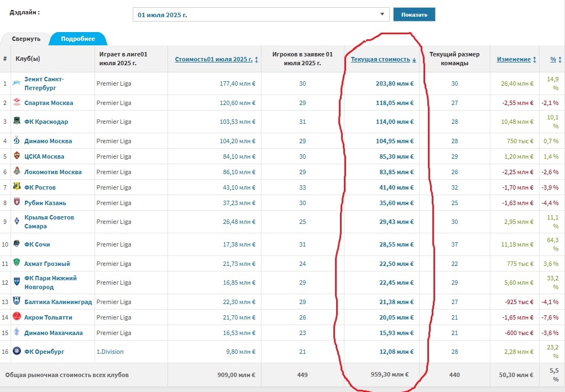
Task: Click Krasnodar's value 103,53 млн €
Action: coord(238,122)
